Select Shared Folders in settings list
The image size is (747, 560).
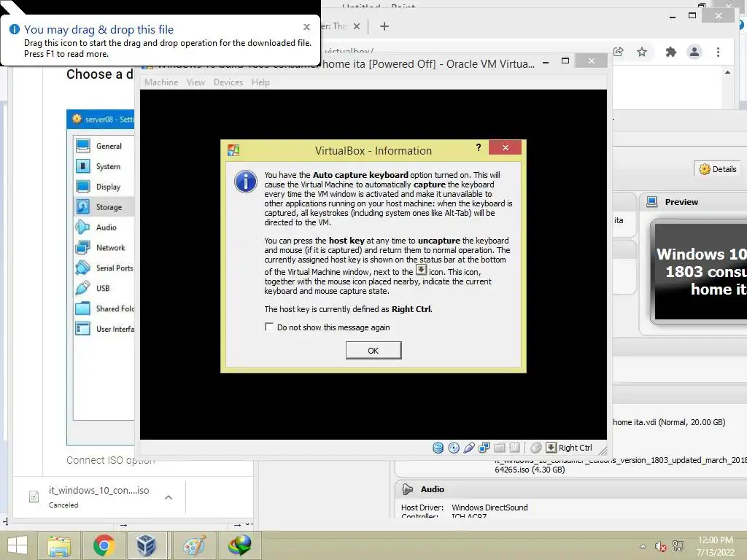coord(104,308)
